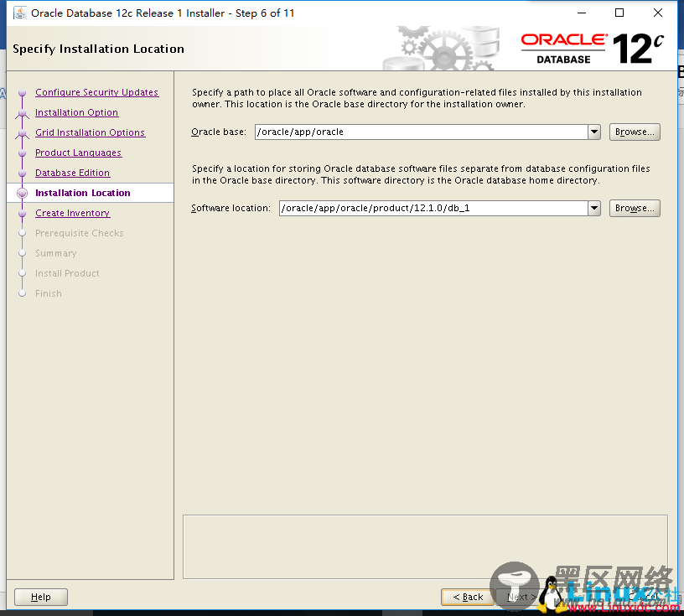Click the Configure Security Updates step bullet

(x=23, y=93)
